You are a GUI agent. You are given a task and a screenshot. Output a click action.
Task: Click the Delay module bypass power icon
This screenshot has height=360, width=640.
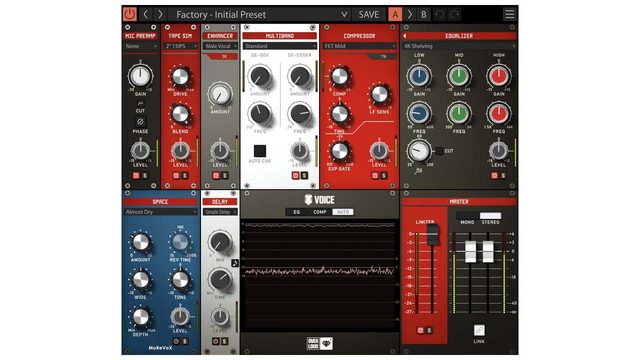point(216,341)
